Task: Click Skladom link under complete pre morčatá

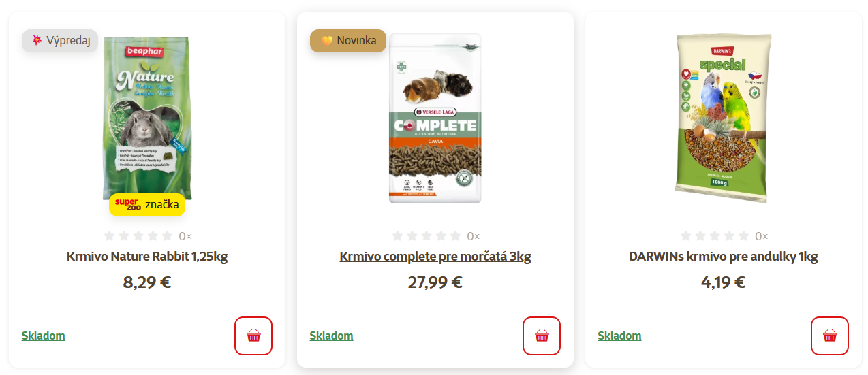Action: (332, 336)
